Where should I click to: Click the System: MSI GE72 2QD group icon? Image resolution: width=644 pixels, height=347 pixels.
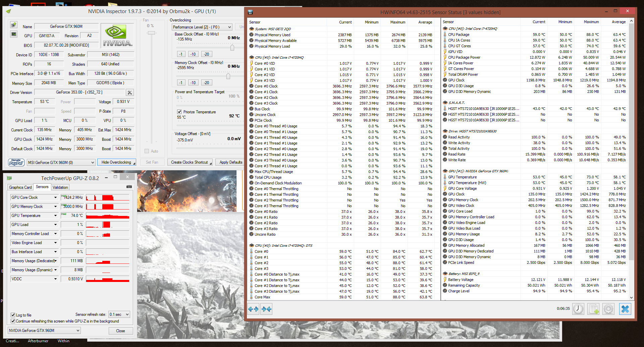251,29
